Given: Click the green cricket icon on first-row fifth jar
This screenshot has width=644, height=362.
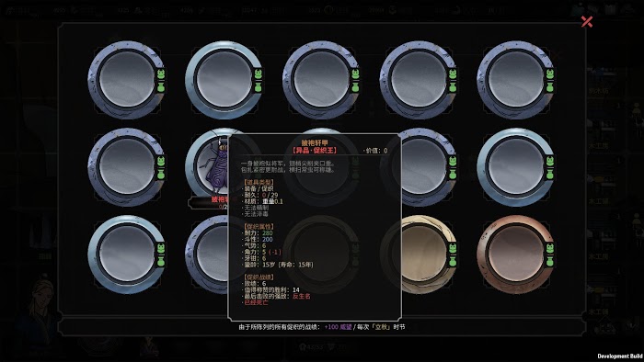Looking at the screenshot, I should pos(550,74).
